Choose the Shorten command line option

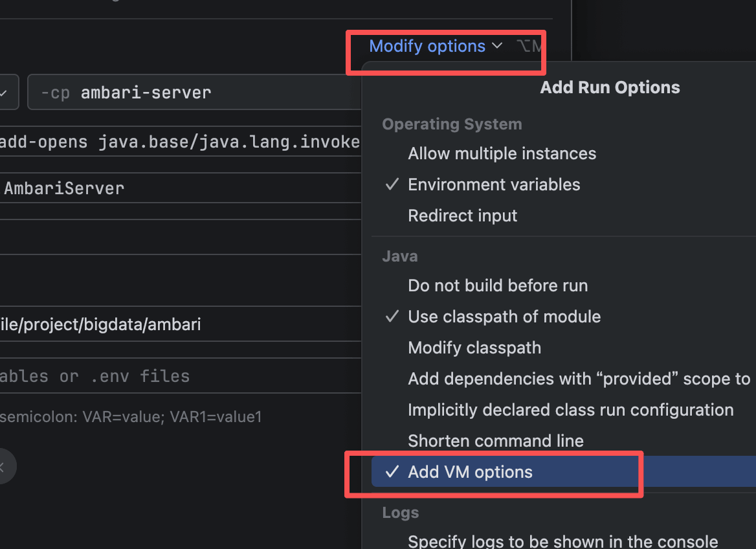click(x=495, y=441)
